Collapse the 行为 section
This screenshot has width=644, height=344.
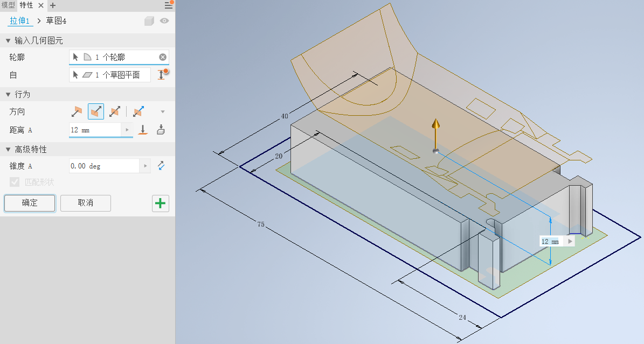click(8, 94)
